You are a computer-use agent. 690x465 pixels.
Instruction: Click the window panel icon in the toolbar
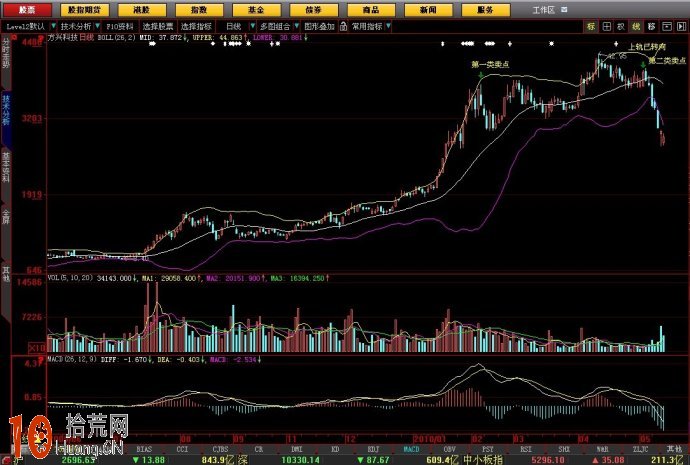[x=667, y=26]
